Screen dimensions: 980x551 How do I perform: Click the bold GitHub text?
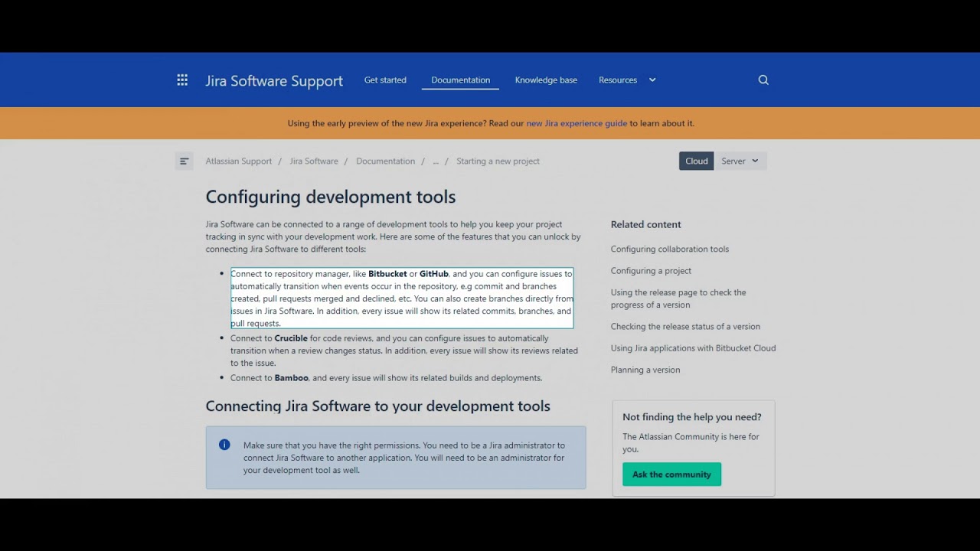(x=434, y=274)
